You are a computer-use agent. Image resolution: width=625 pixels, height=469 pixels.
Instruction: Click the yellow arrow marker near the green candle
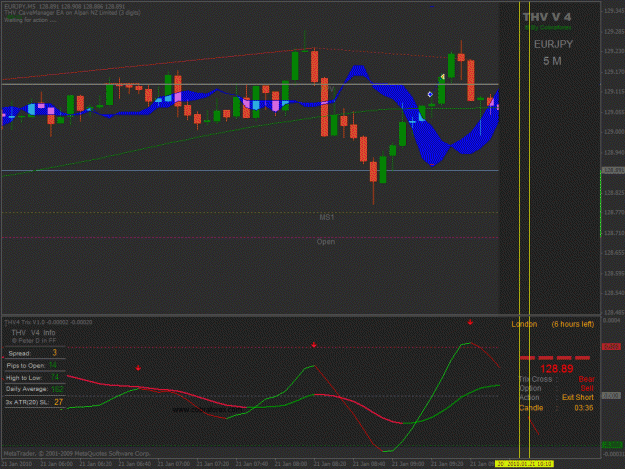(442, 77)
